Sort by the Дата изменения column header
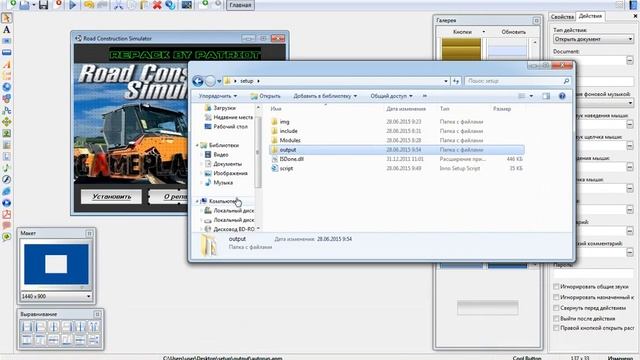640x360 pixels. (406, 109)
